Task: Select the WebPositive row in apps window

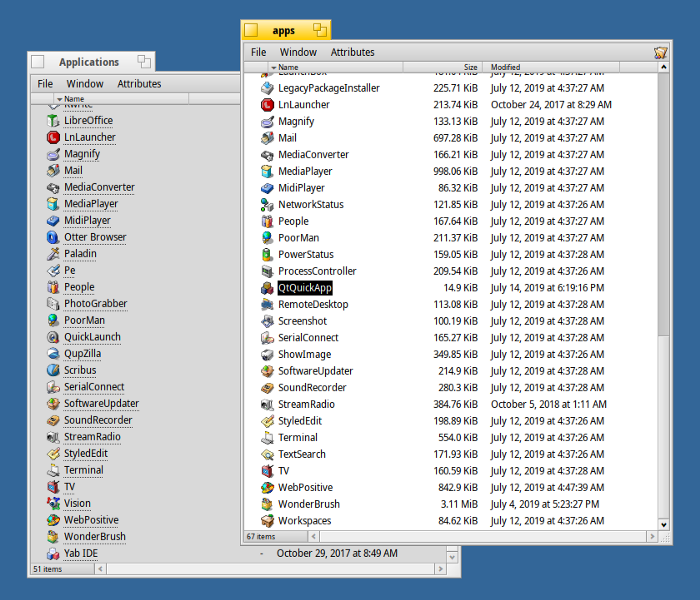Action: 450,488
